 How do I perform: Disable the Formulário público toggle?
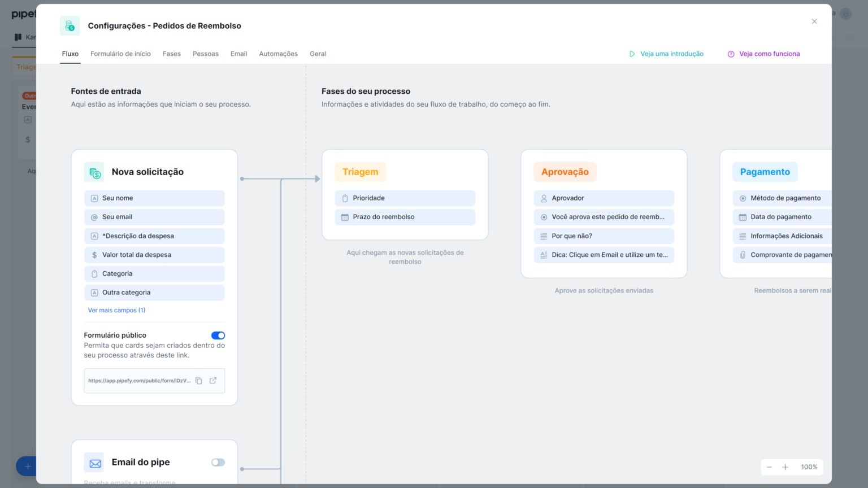point(218,335)
